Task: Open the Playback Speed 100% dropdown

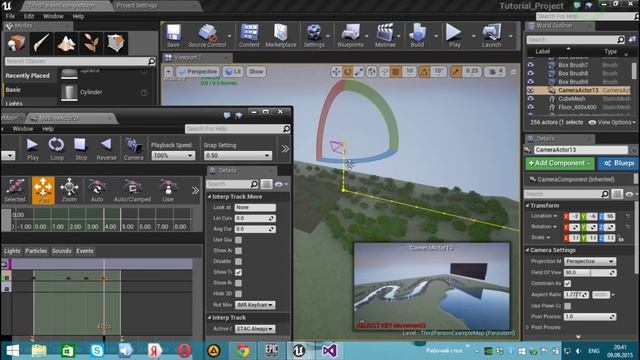Action: (173, 156)
